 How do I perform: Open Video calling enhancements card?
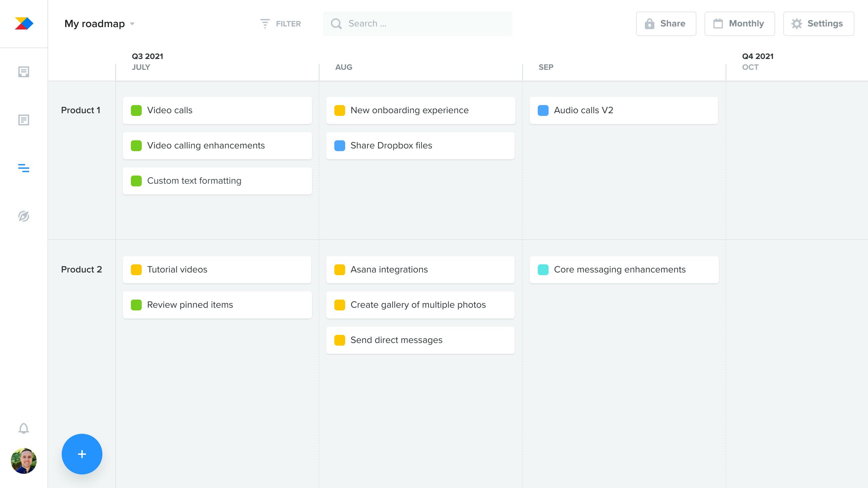(217, 146)
